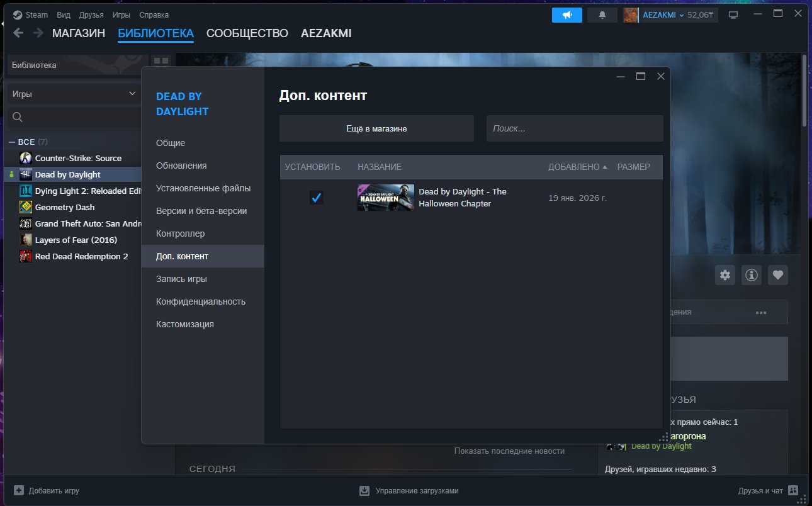The image size is (812, 506).
Task: Open the notifications bell
Action: click(x=602, y=15)
